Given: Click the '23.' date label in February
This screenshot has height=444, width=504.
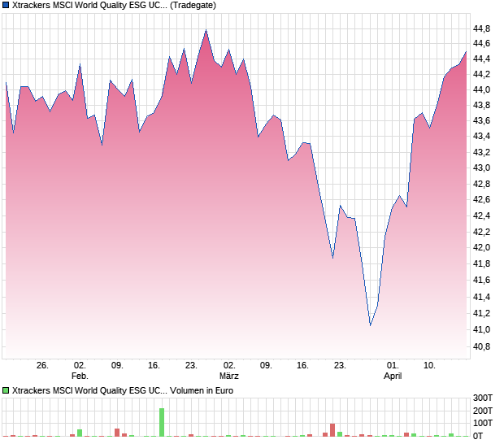Looking at the screenshot, I should (x=191, y=366).
